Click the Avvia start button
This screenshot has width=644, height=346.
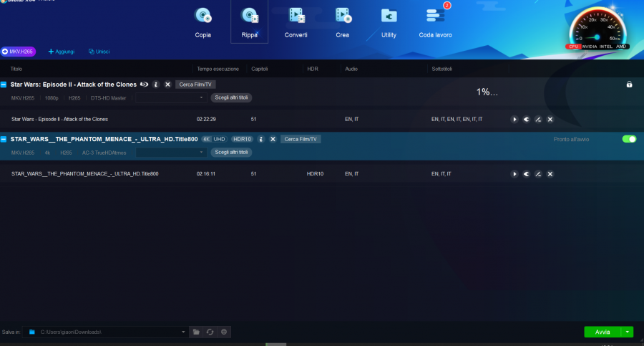(602, 332)
